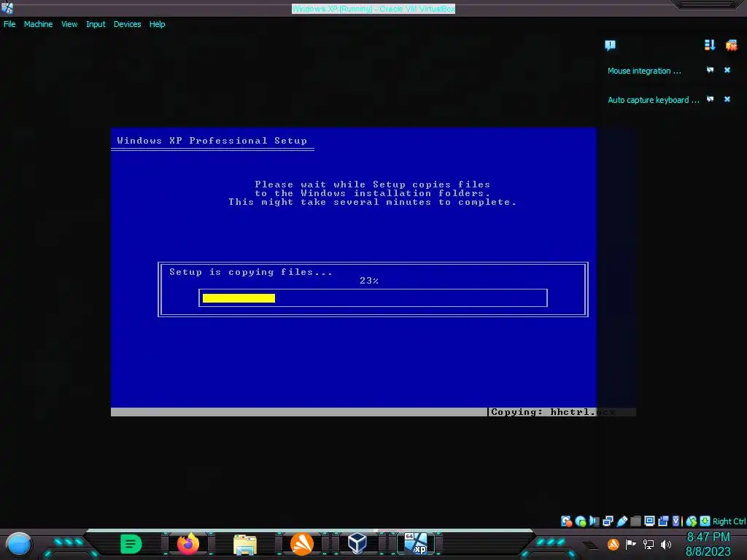This screenshot has height=560, width=747.
Task: Click the Action Center flag tray icon
Action: tap(631, 544)
